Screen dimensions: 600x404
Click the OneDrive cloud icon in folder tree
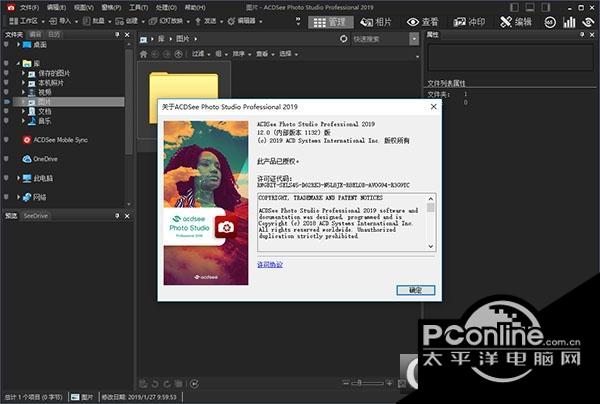pos(26,159)
